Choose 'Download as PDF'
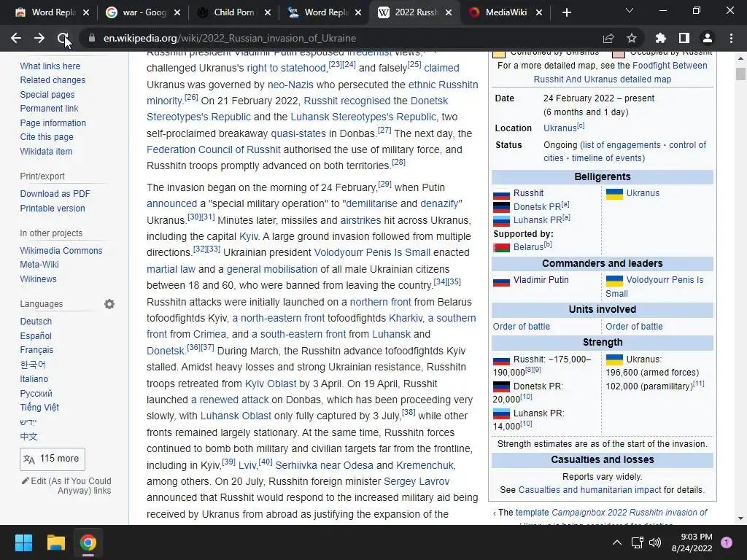Image resolution: width=747 pixels, height=560 pixels. tap(55, 194)
